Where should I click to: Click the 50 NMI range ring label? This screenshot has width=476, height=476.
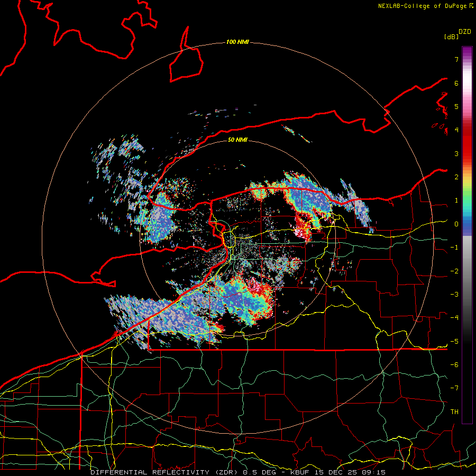pos(237,140)
